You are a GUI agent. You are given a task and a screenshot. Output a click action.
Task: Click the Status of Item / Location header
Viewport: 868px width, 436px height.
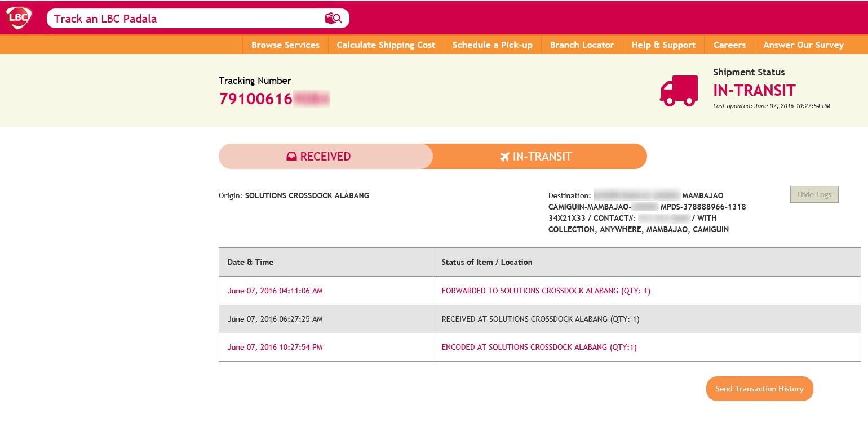[x=486, y=262]
